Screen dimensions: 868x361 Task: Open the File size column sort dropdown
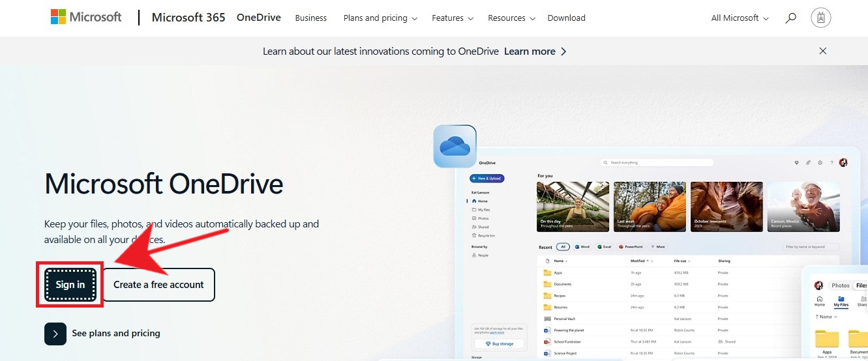682,261
